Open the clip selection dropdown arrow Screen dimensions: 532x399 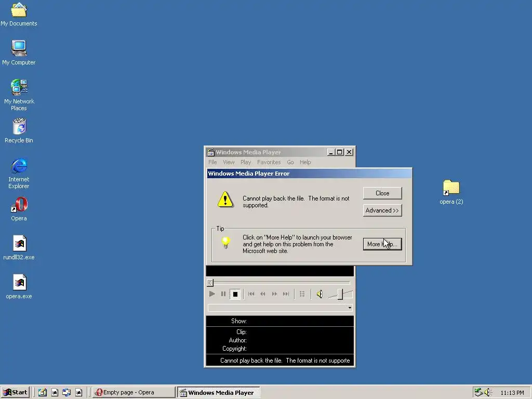[350, 308]
